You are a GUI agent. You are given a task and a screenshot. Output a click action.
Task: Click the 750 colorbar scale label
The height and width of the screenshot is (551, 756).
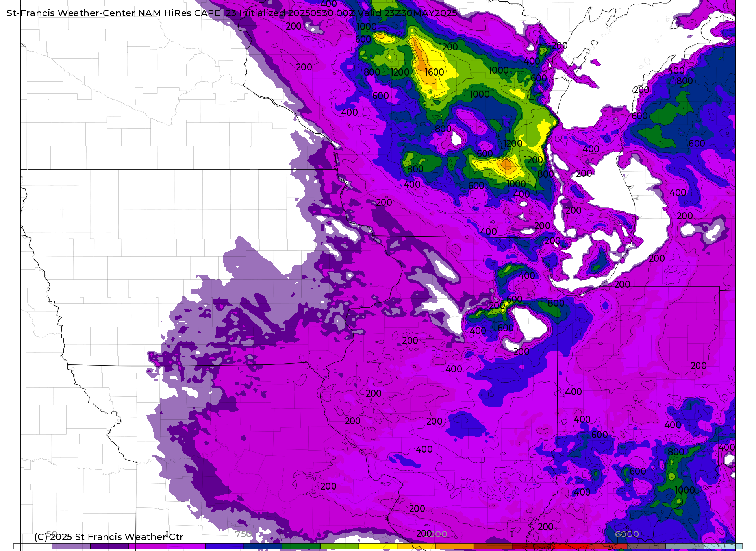click(243, 534)
